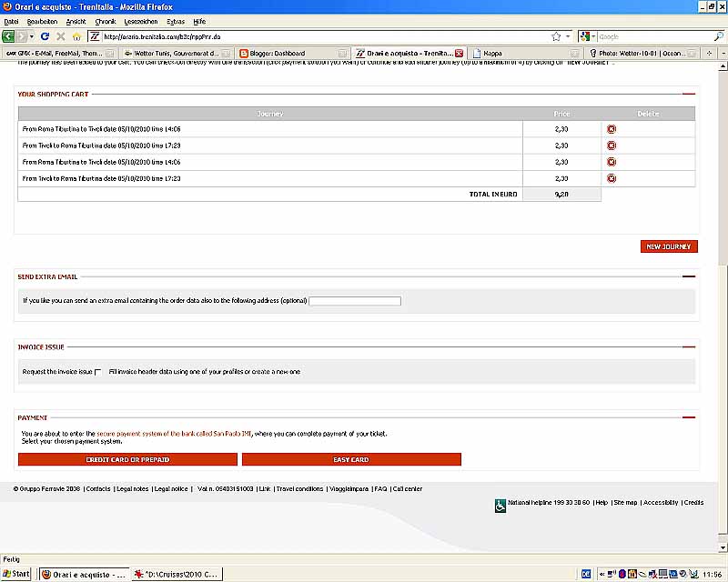
Task: Click the page scrollbar up arrow
Action: (723, 66)
